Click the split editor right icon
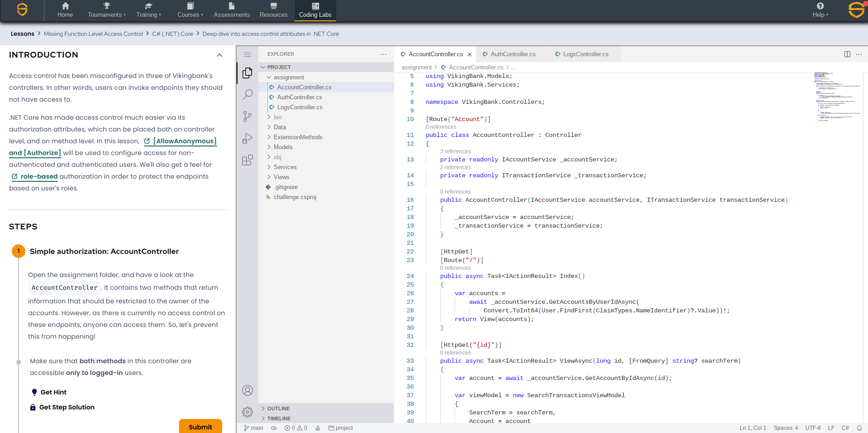This screenshot has height=433, width=868. [x=847, y=54]
